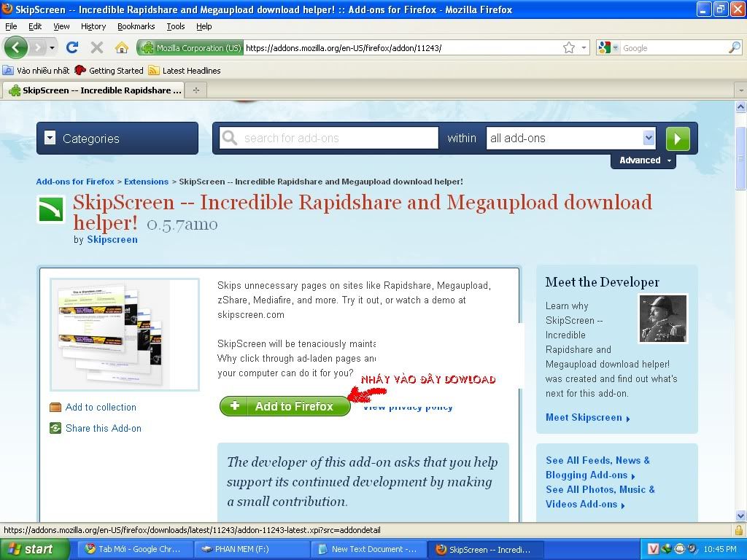Open a new tab with the plus button

(196, 90)
